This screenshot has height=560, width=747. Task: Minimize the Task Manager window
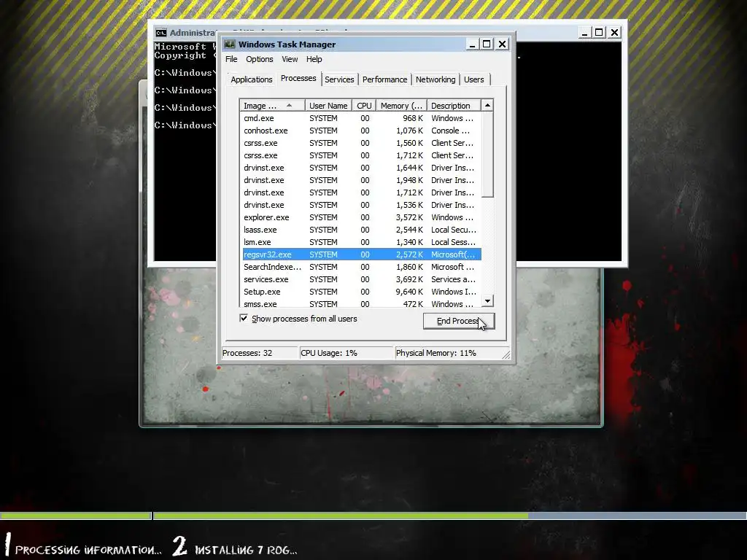472,44
